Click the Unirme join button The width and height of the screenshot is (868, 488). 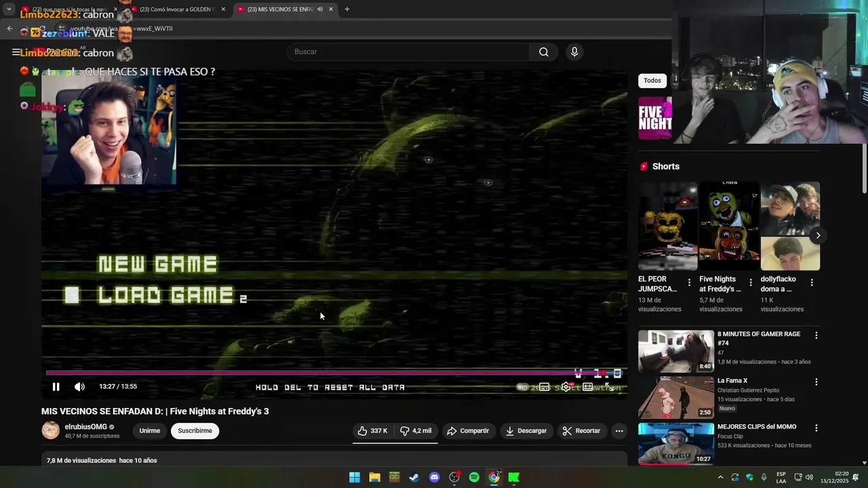[x=150, y=431]
